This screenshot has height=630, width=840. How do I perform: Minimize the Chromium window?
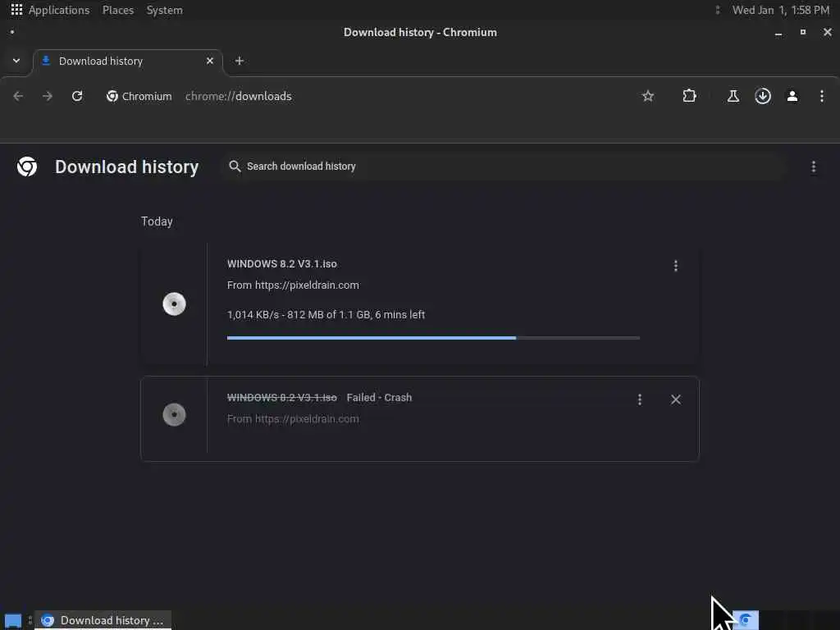point(778,33)
